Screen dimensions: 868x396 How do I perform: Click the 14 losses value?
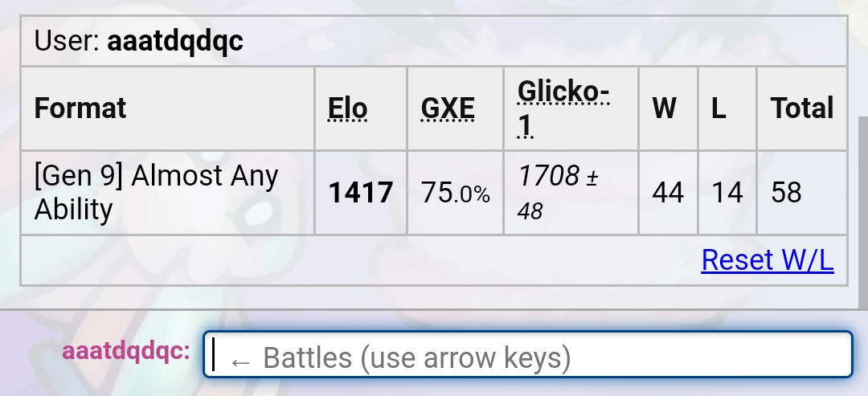[x=727, y=193]
